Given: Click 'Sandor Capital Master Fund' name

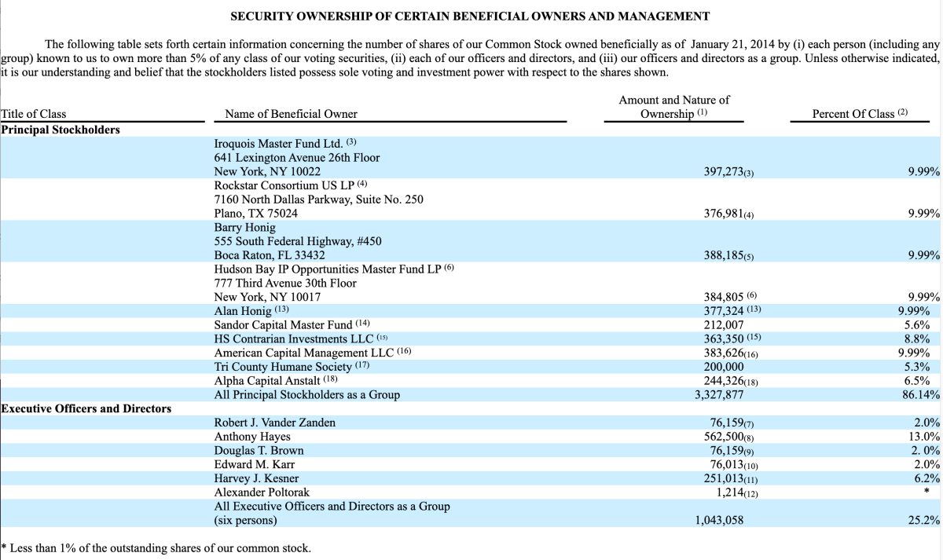Looking at the screenshot, I should click(x=284, y=325).
